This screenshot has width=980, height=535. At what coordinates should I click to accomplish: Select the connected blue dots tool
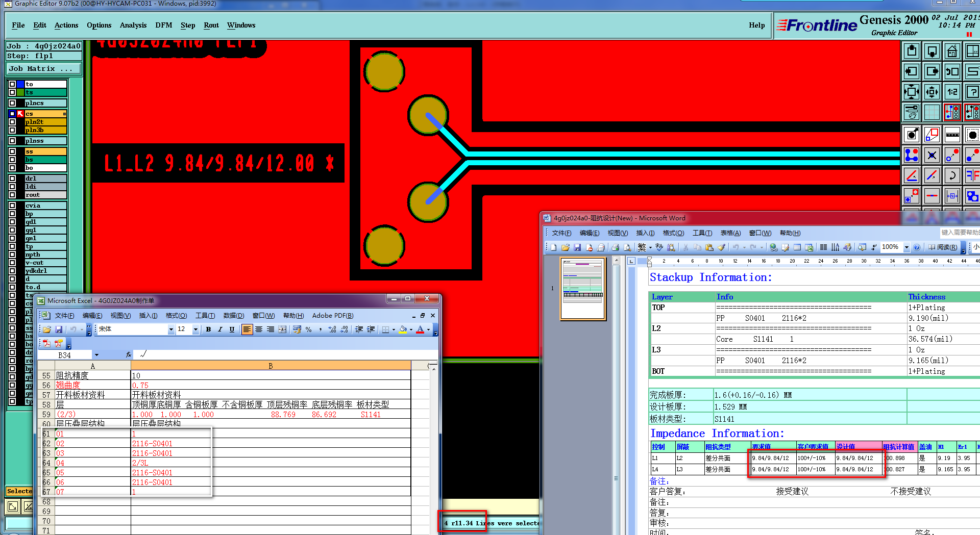point(911,155)
